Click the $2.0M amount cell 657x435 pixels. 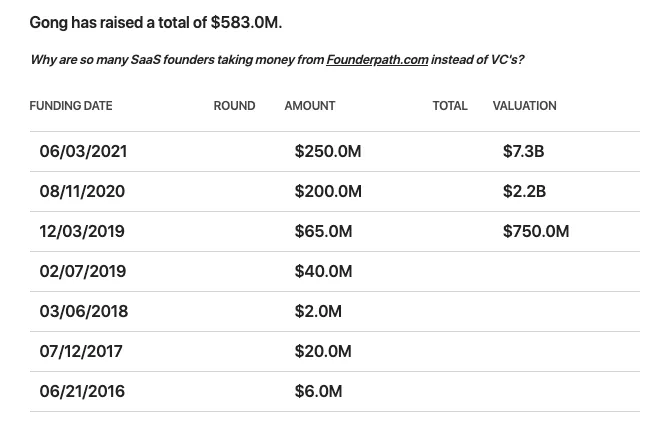pyautogui.click(x=318, y=312)
